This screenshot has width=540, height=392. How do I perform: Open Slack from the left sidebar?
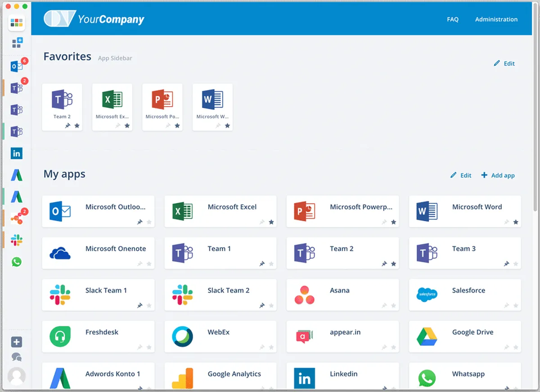17,240
